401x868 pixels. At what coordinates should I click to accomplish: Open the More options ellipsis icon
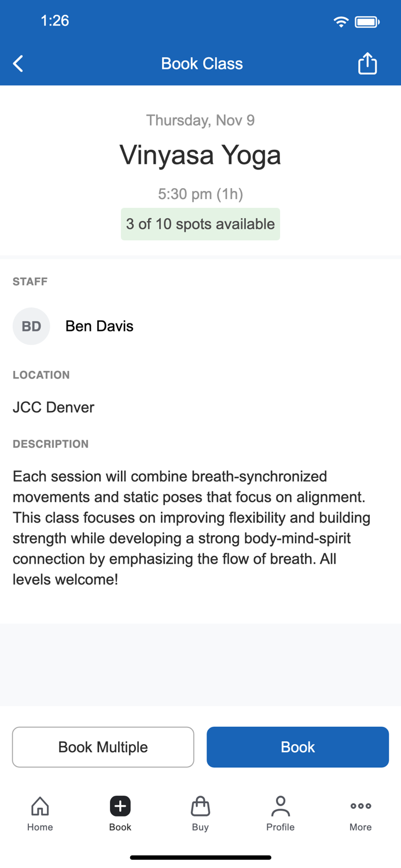(360, 806)
